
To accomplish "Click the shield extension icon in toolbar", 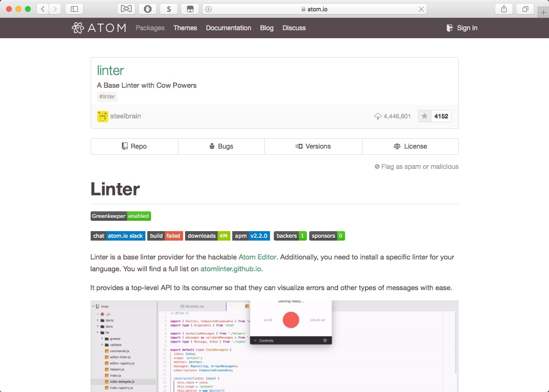I will pos(147,9).
